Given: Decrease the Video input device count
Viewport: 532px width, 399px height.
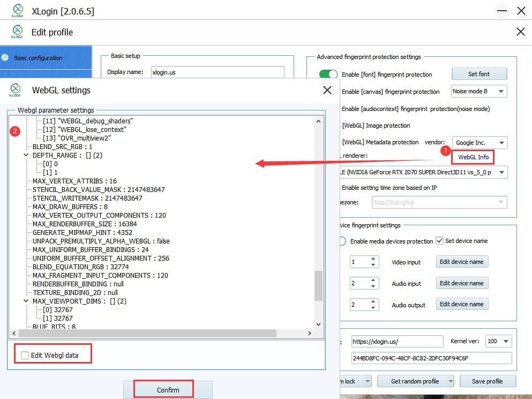Looking at the screenshot, I should [373, 264].
